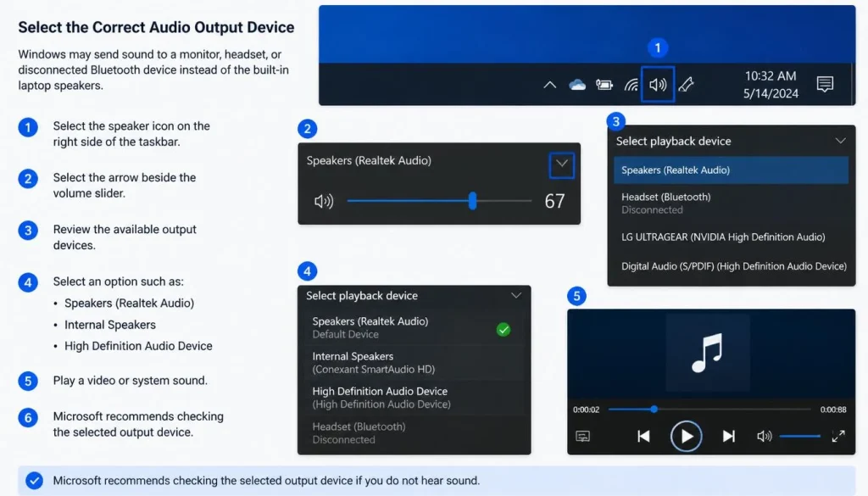Click the Speakers (Realtek Audio) label above volume slider
Screen dimensions: 868x496
(x=369, y=160)
